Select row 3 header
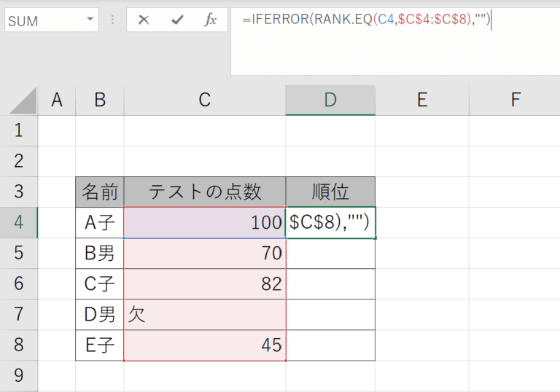 (x=18, y=192)
